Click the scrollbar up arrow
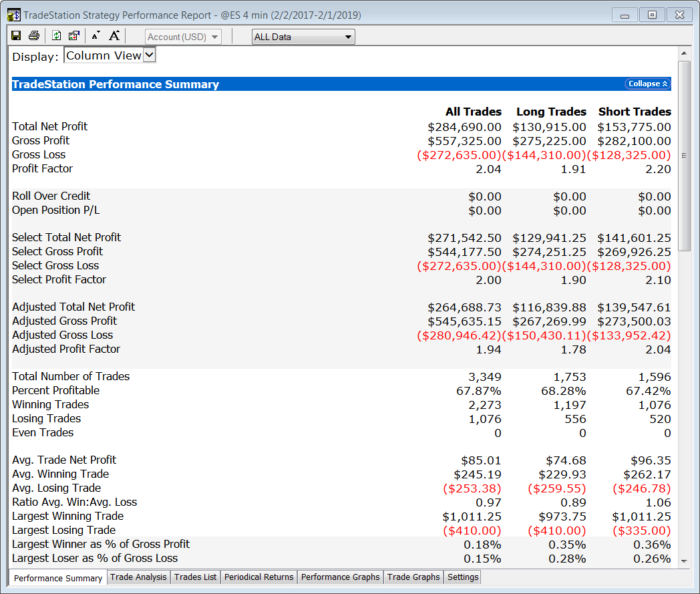Screen dimensions: 700x594 [684, 53]
